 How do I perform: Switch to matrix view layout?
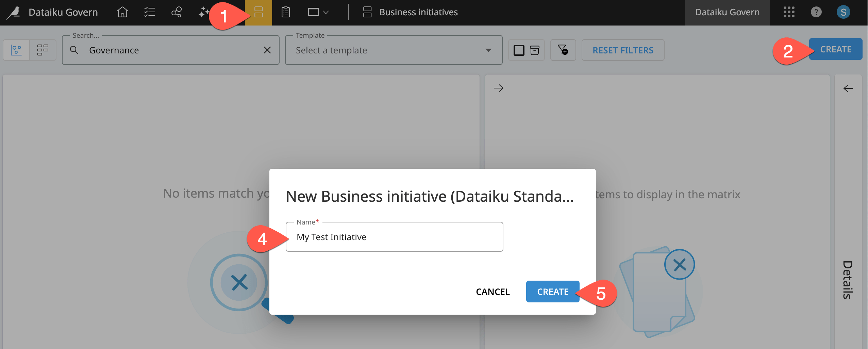[16, 50]
